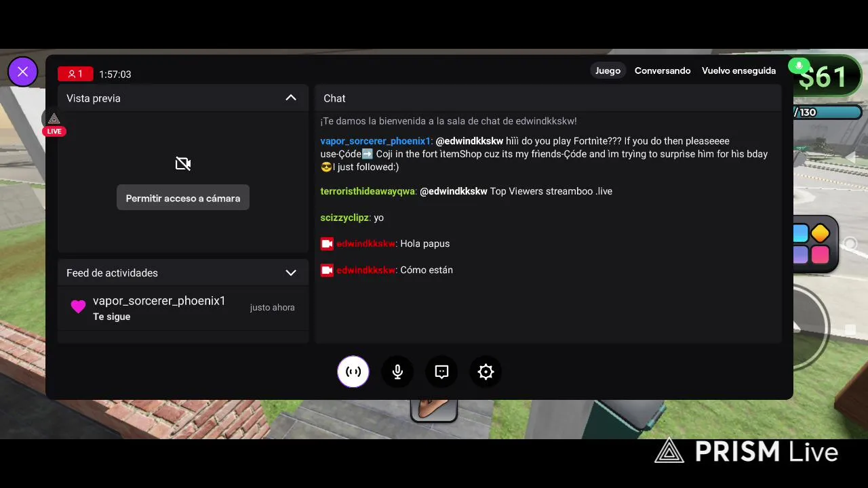
Task: Click the camera disabled icon in preview
Action: 183,163
